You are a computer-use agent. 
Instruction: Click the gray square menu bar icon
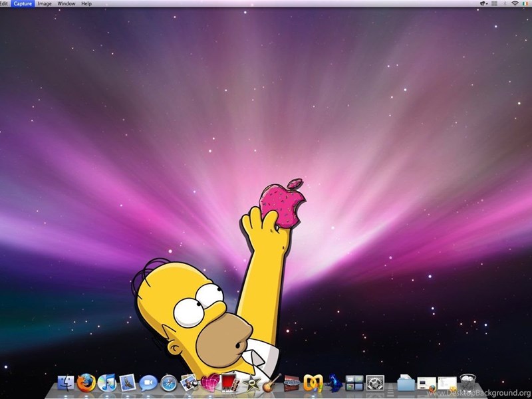(x=494, y=3)
